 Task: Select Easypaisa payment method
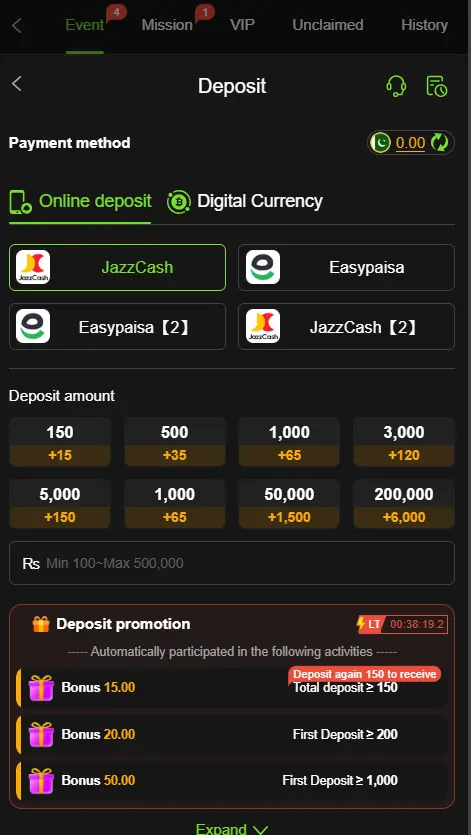(346, 267)
